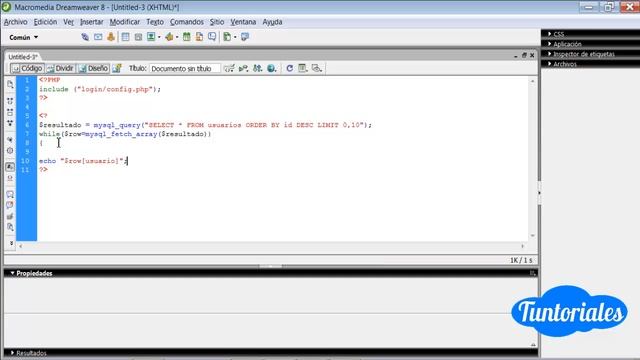This screenshot has height=360, width=640.
Task: Open the Insertar menu
Action: 91,22
